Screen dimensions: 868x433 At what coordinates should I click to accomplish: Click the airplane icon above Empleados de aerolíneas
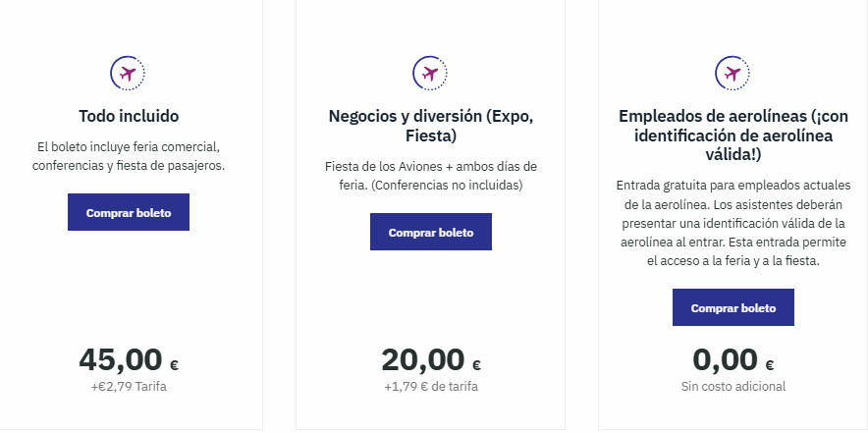[x=732, y=73]
